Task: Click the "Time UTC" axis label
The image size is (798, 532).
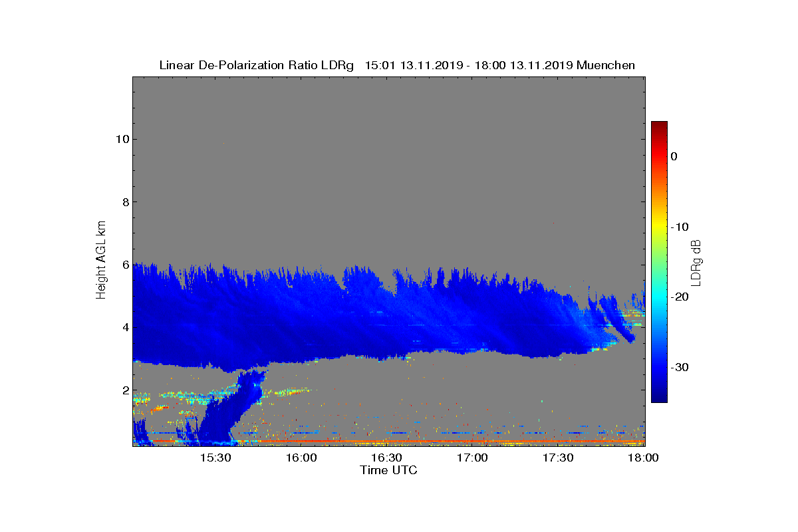Action: (x=389, y=470)
